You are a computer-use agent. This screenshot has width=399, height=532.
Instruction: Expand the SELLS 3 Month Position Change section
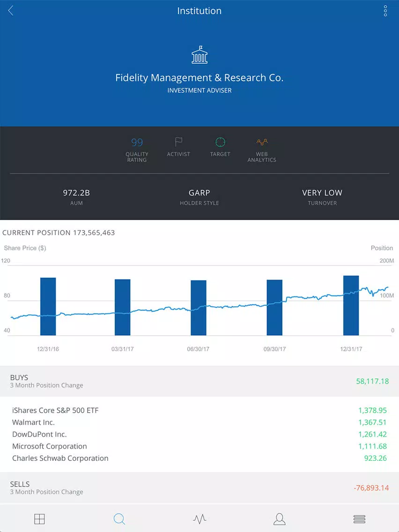click(x=199, y=488)
